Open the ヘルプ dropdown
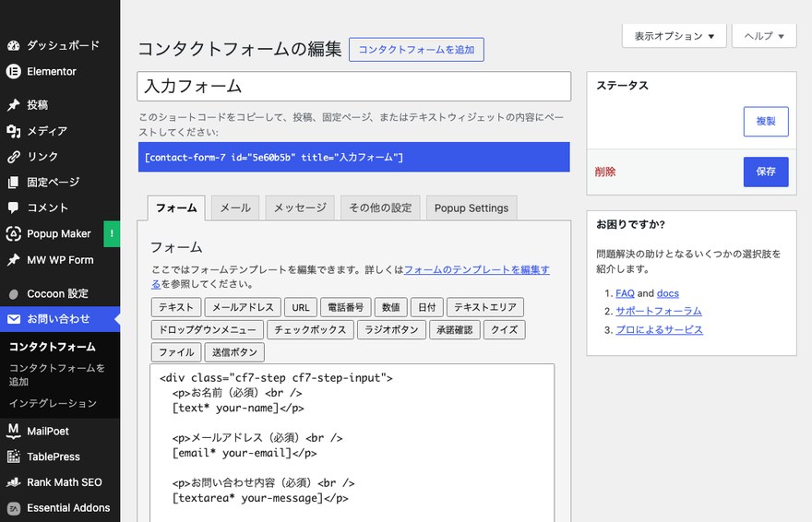812x522 pixels. tap(764, 36)
